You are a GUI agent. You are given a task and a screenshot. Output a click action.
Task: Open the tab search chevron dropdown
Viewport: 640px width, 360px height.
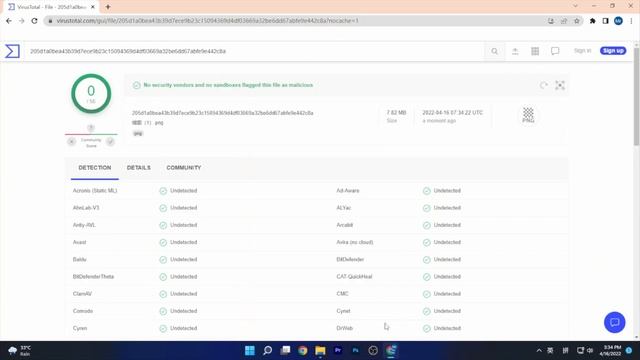tap(575, 6)
